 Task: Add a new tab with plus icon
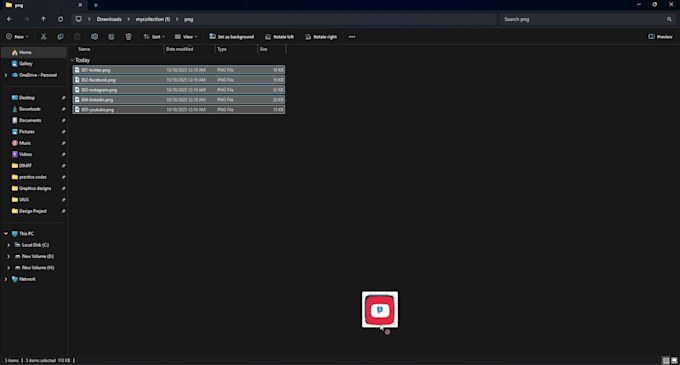click(96, 5)
